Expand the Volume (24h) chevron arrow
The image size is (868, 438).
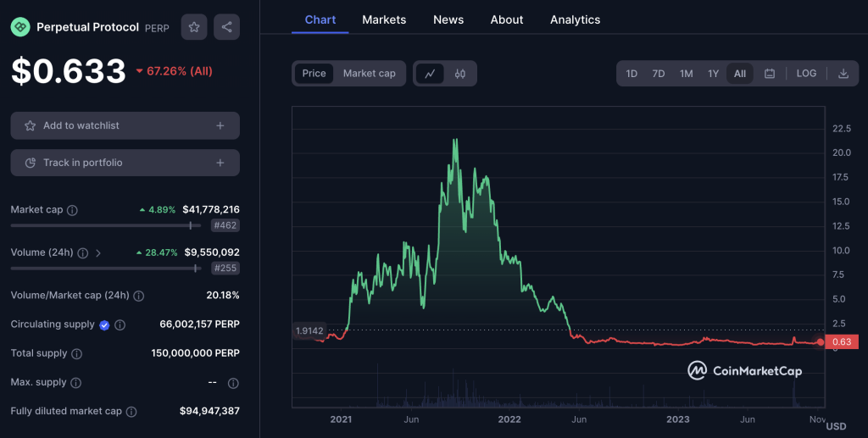(x=98, y=252)
